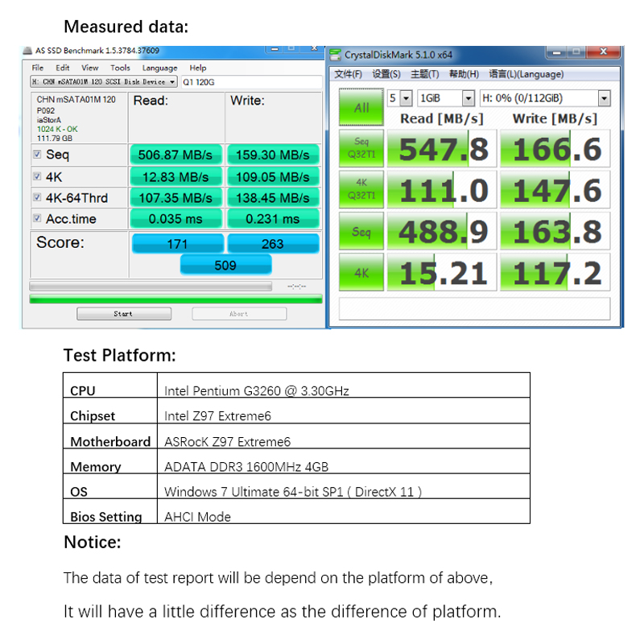Click the AHCI Mode Bios Setting cell
The width and height of the screenshot is (644, 644).
[344, 511]
